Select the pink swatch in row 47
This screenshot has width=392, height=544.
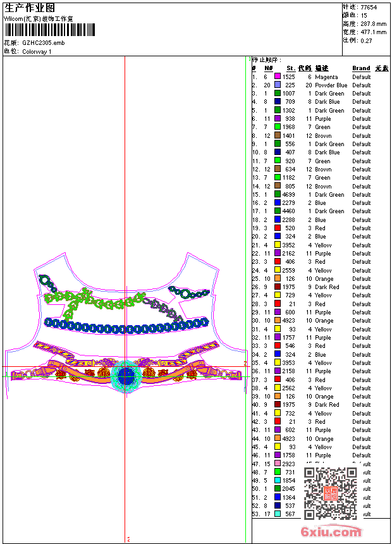(x=278, y=464)
